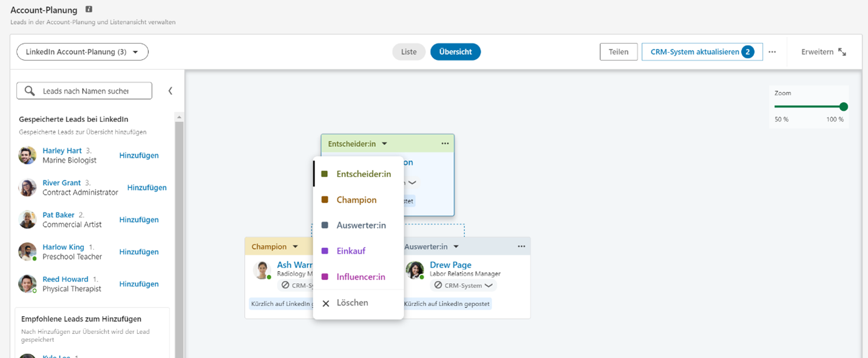
Task: Open the Account-Planung info icon
Action: (89, 10)
